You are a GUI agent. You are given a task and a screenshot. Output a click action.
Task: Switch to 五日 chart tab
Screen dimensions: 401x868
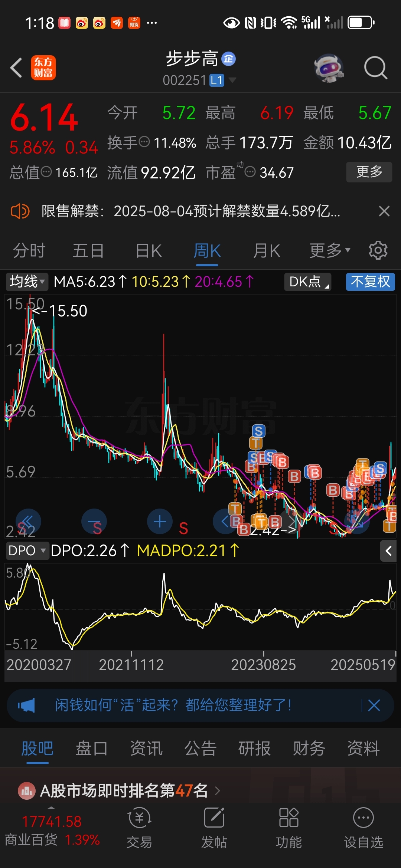(88, 251)
